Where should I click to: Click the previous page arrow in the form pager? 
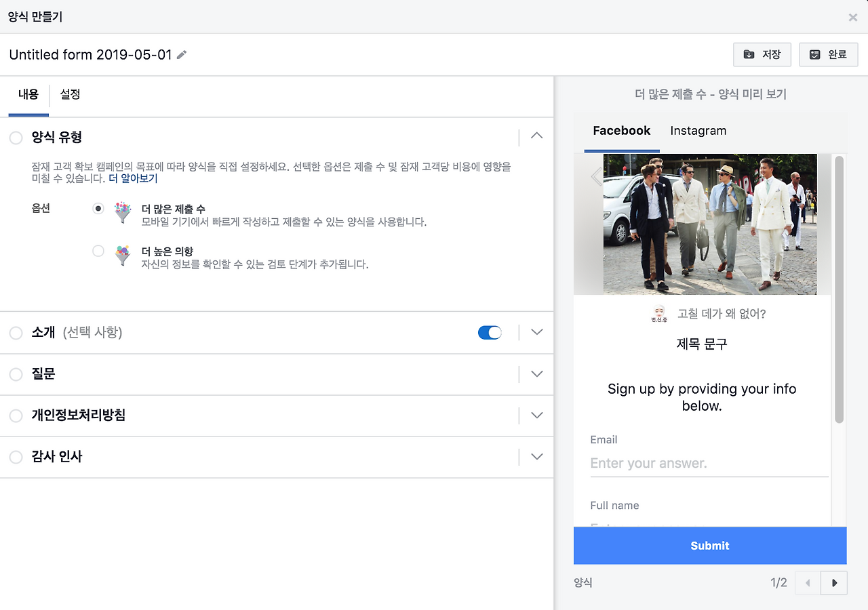click(807, 583)
